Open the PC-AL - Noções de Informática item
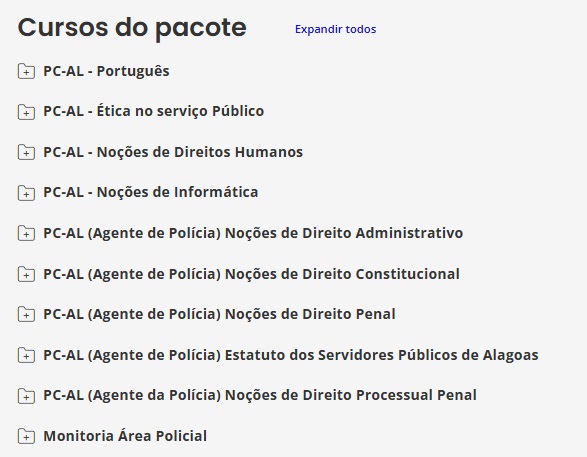 (150, 192)
